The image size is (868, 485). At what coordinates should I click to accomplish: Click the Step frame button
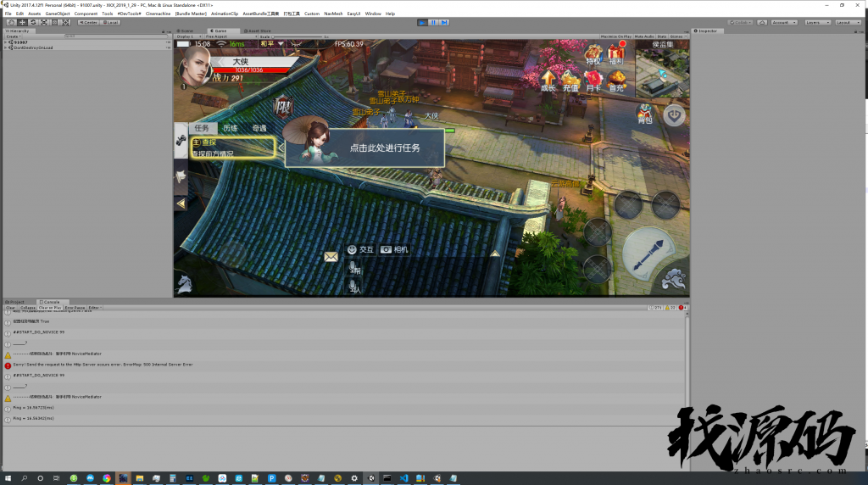coord(444,23)
